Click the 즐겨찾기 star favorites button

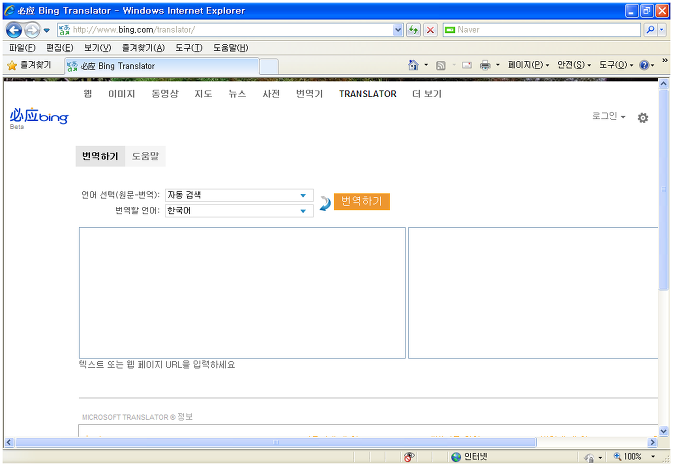30,65
